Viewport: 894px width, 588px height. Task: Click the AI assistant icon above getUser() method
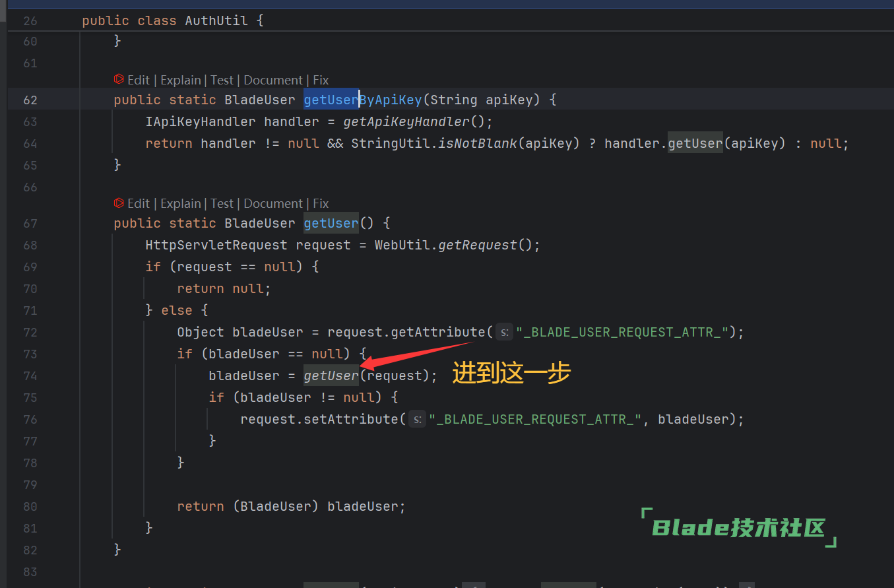(119, 203)
